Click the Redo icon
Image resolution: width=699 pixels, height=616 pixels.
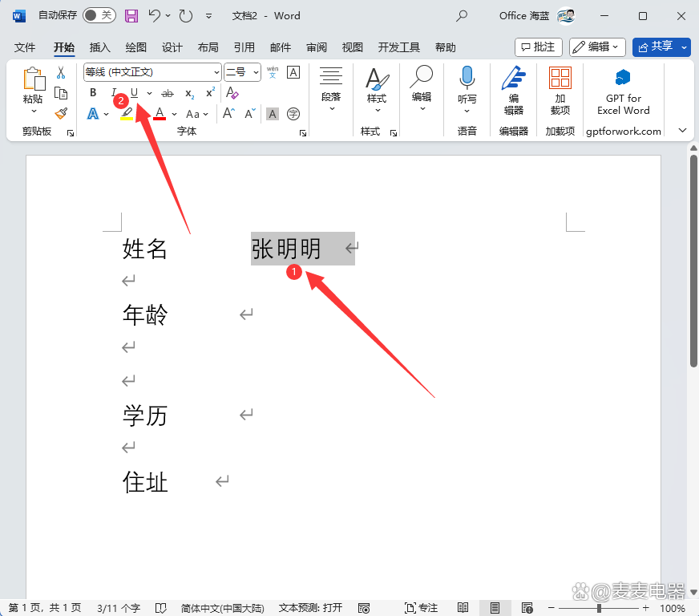coord(185,16)
